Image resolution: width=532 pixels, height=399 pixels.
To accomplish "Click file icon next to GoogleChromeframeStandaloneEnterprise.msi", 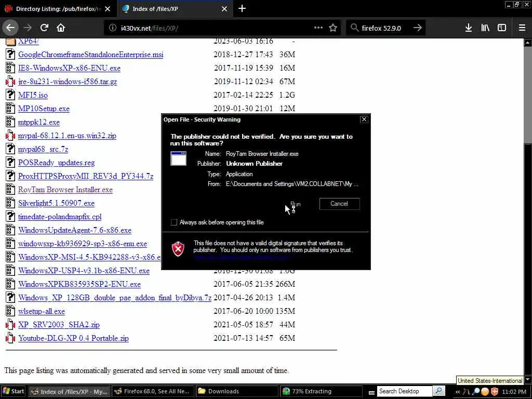I will click(10, 54).
